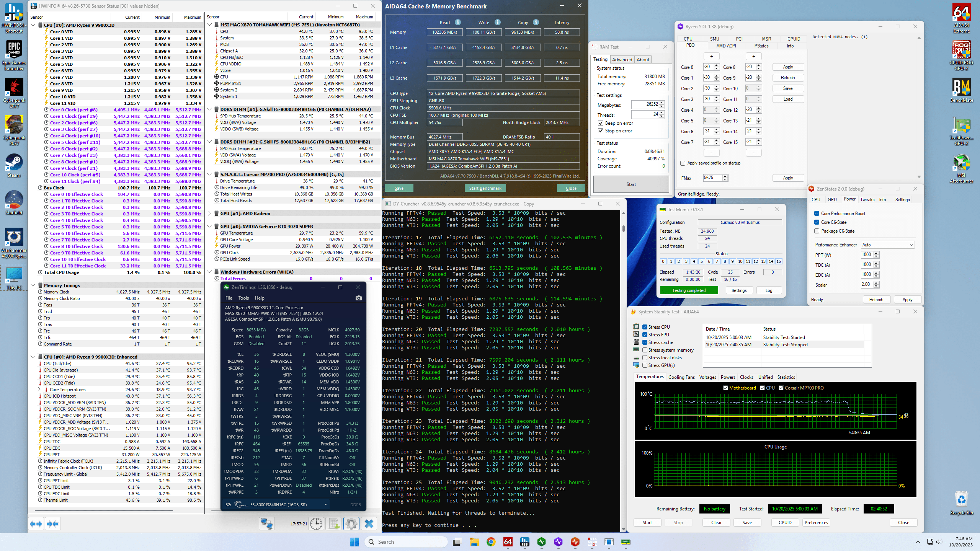Click Refresh in Ryzen SDT window
The image size is (980, 551).
point(788,78)
